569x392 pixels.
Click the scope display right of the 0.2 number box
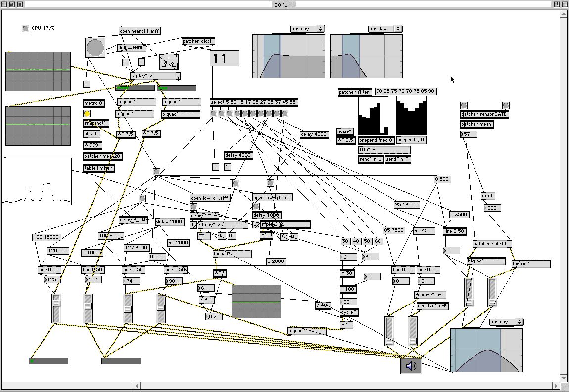(256, 302)
